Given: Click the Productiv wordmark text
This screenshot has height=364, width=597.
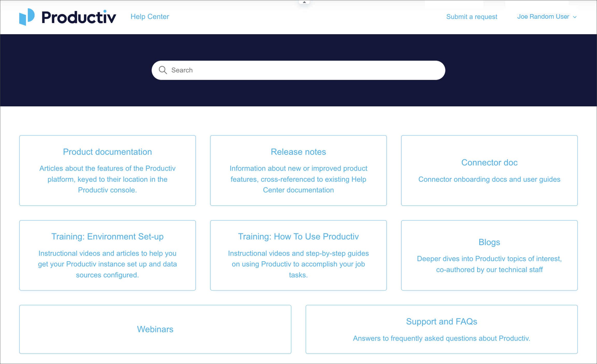Looking at the screenshot, I should (x=79, y=17).
